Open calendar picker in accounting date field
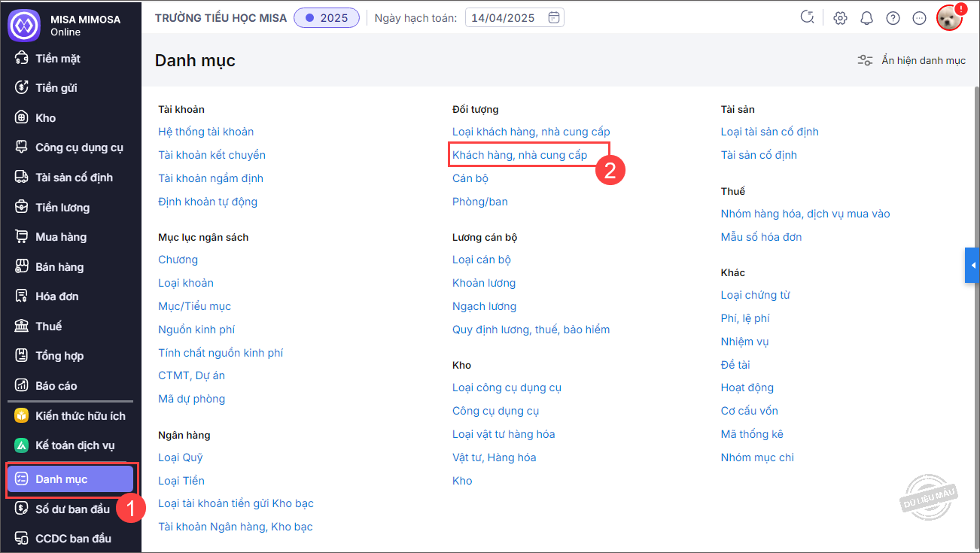This screenshot has height=553, width=980. [554, 18]
